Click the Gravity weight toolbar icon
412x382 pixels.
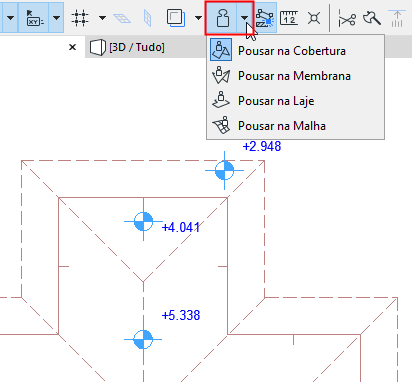[x=222, y=18]
